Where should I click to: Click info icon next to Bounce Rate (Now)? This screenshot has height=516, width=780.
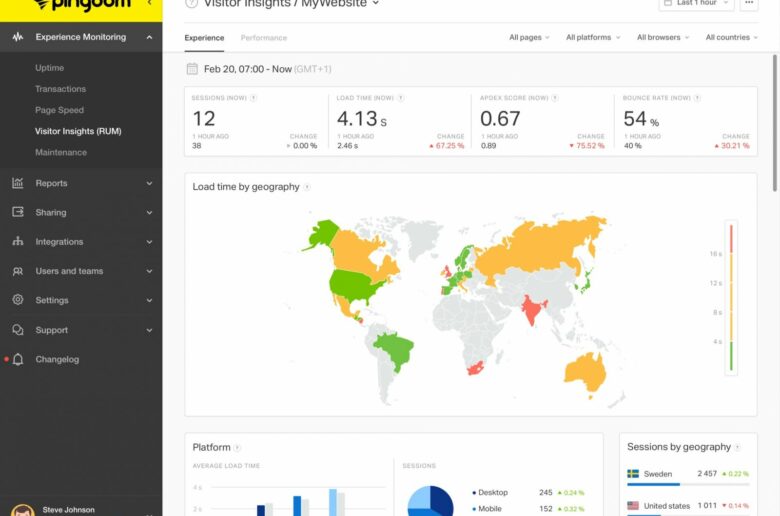point(697,98)
